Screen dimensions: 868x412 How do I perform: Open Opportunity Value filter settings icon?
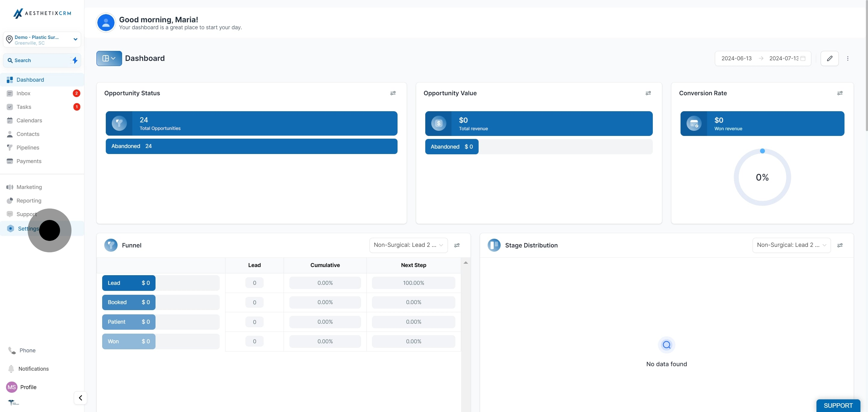click(x=648, y=93)
